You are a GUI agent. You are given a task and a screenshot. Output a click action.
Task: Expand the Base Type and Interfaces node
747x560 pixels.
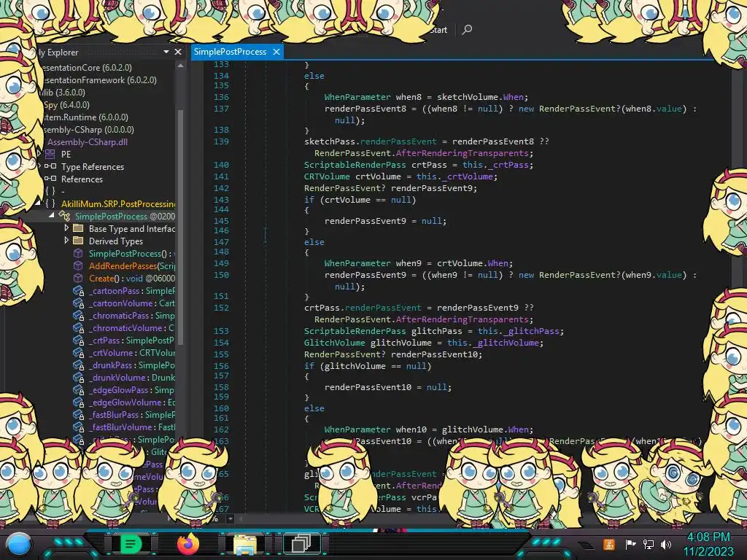(x=66, y=228)
